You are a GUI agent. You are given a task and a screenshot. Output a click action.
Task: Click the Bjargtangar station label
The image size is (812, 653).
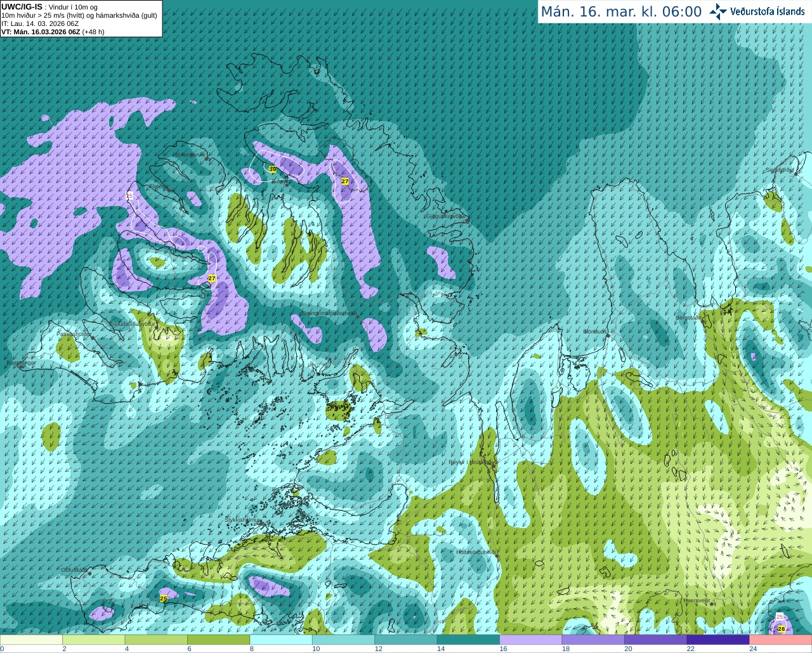point(22,363)
